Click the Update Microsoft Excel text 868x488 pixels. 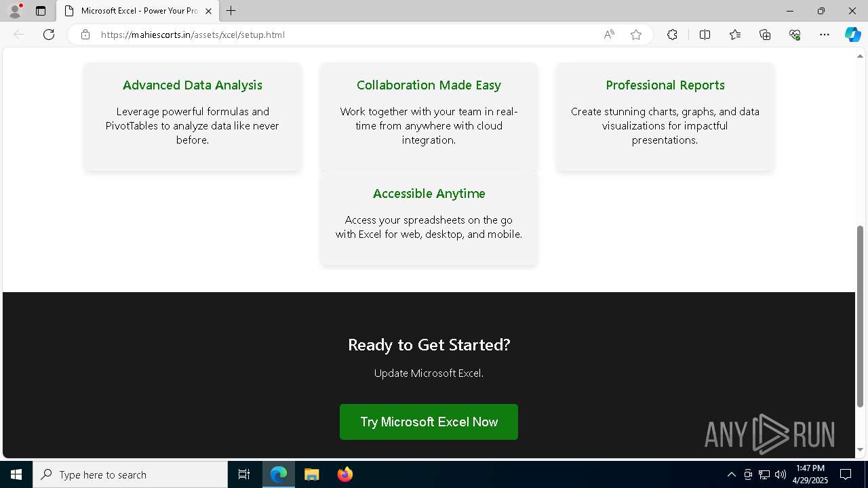coord(429,373)
